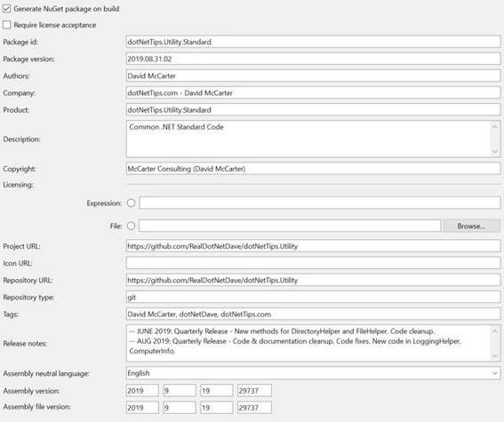The height and width of the screenshot is (422, 504).
Task: Enable Require license acceptance checkbox
Action: (x=6, y=25)
